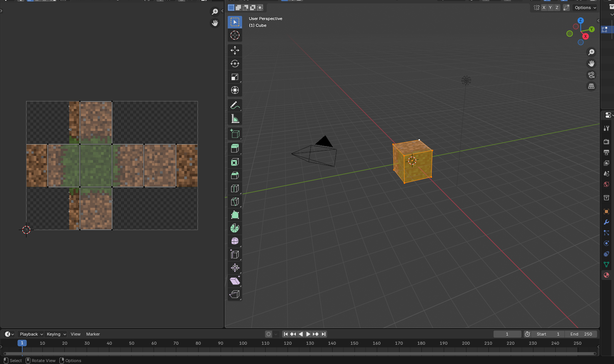Select the Measure ruler tool
This screenshot has height=364, width=614.
(235, 119)
